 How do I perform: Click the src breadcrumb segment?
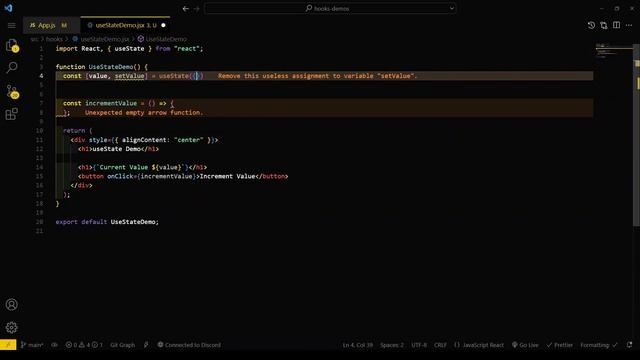[34, 39]
